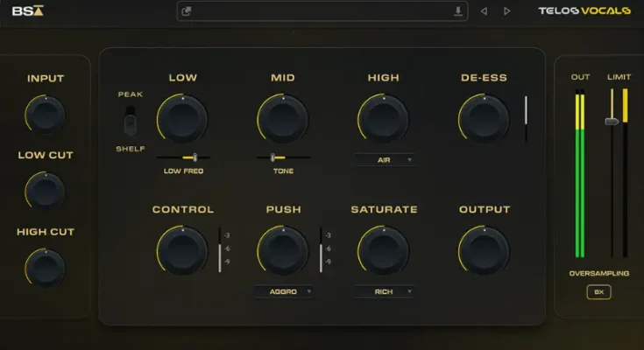Toggle the 8X oversampling button
Image resolution: width=644 pixels, height=350 pixels.
[599, 292]
